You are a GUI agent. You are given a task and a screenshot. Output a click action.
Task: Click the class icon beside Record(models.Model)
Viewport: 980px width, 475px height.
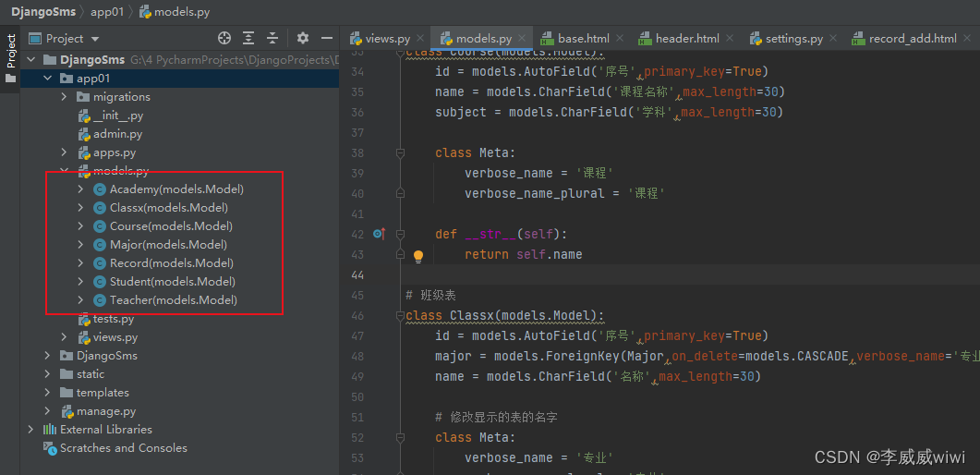pyautogui.click(x=99, y=263)
